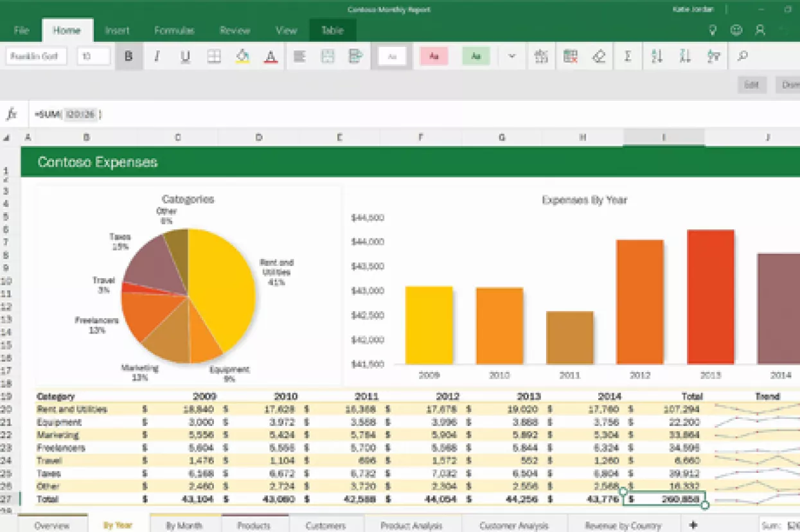Switch to the By Month sheet tab
Viewport: 800px width, 532px height.
pyautogui.click(x=186, y=526)
